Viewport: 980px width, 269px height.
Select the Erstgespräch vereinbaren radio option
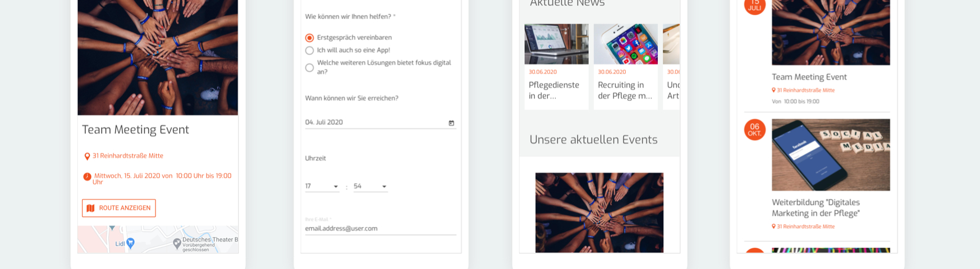(x=309, y=38)
